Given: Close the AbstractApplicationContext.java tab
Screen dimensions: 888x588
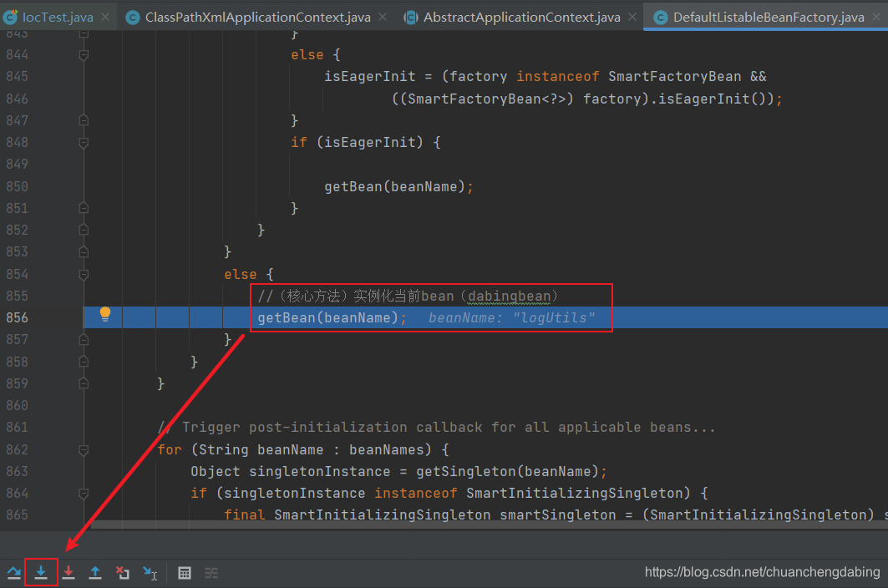Looking at the screenshot, I should click(632, 17).
